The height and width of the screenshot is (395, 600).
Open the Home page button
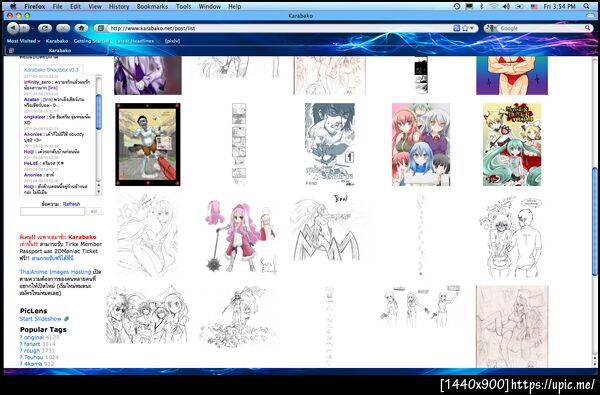point(81,28)
